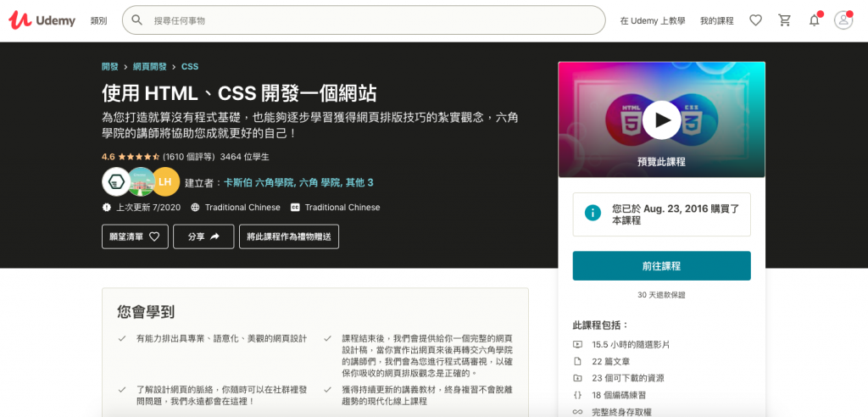868x417 pixels.
Task: Open the 類別 categories menu
Action: coord(98,20)
